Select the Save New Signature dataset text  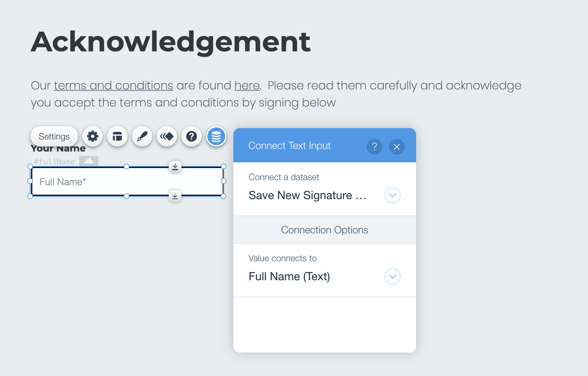307,195
